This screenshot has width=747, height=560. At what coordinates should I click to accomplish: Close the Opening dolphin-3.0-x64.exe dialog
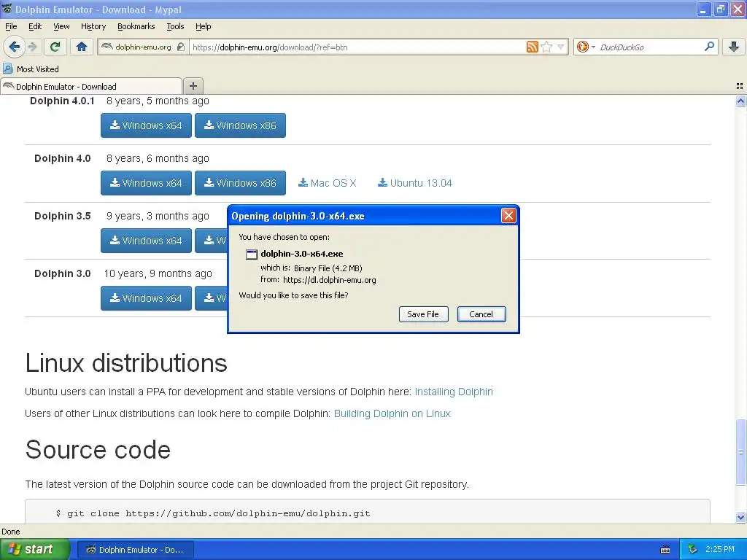pyautogui.click(x=508, y=216)
